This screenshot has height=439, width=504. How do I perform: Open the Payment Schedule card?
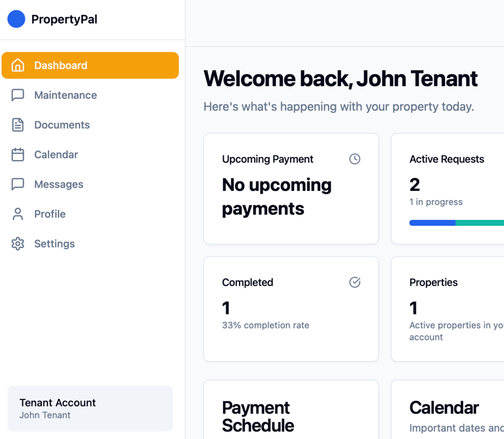(x=291, y=409)
